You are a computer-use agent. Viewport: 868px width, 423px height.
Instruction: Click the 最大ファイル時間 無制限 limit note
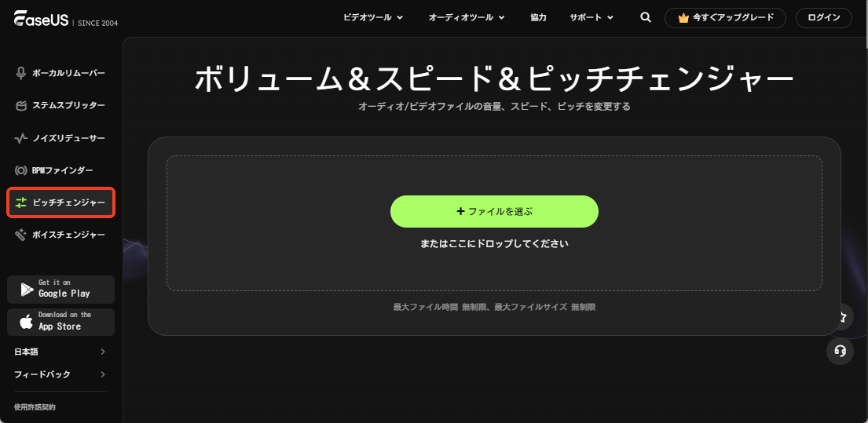494,307
